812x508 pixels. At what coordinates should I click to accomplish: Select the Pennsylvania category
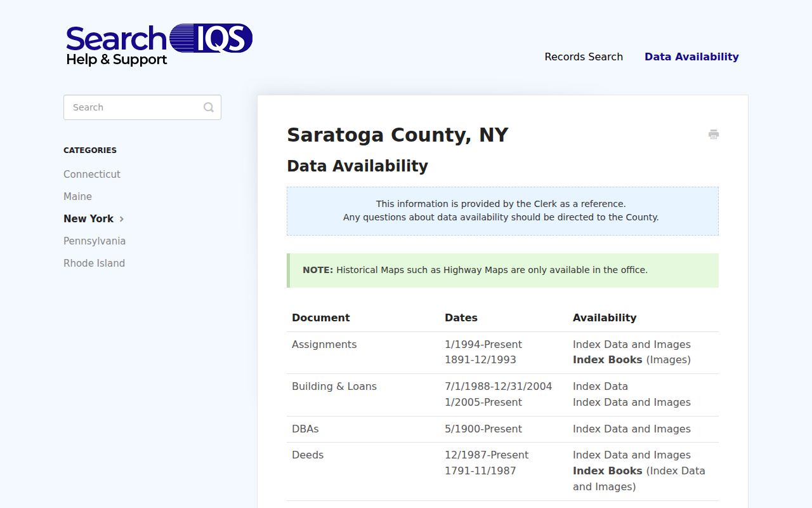coord(95,241)
